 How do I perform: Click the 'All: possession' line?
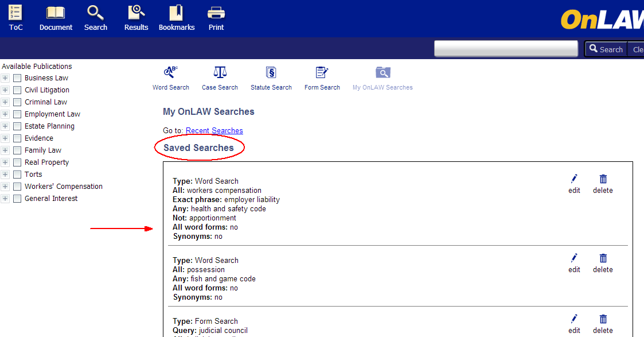[x=199, y=270]
